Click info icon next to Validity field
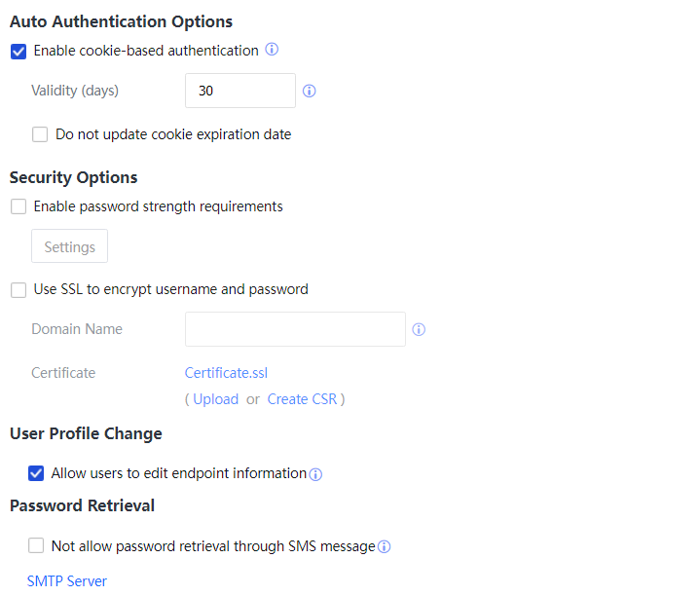This screenshot has width=700, height=596. coord(310,92)
